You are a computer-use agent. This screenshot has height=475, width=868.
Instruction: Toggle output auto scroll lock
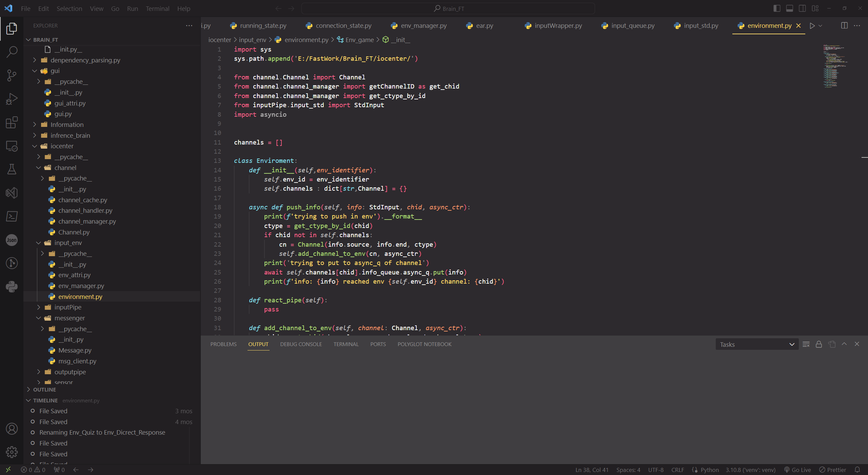click(819, 344)
